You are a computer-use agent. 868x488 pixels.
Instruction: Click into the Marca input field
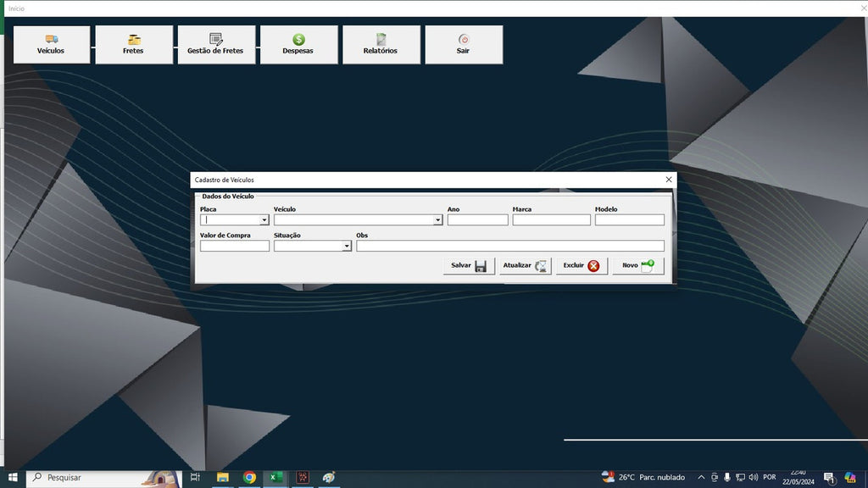(551, 220)
